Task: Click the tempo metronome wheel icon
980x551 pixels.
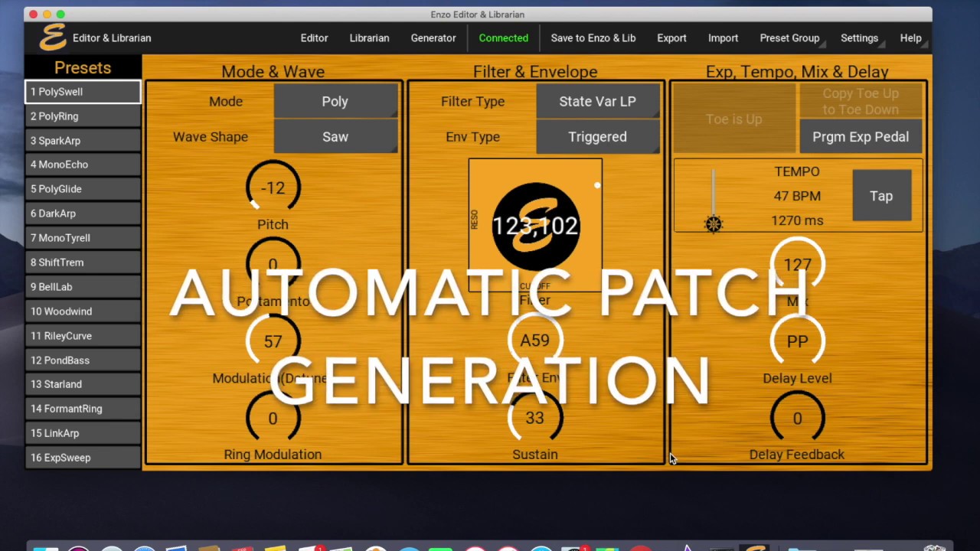Action: (x=714, y=224)
